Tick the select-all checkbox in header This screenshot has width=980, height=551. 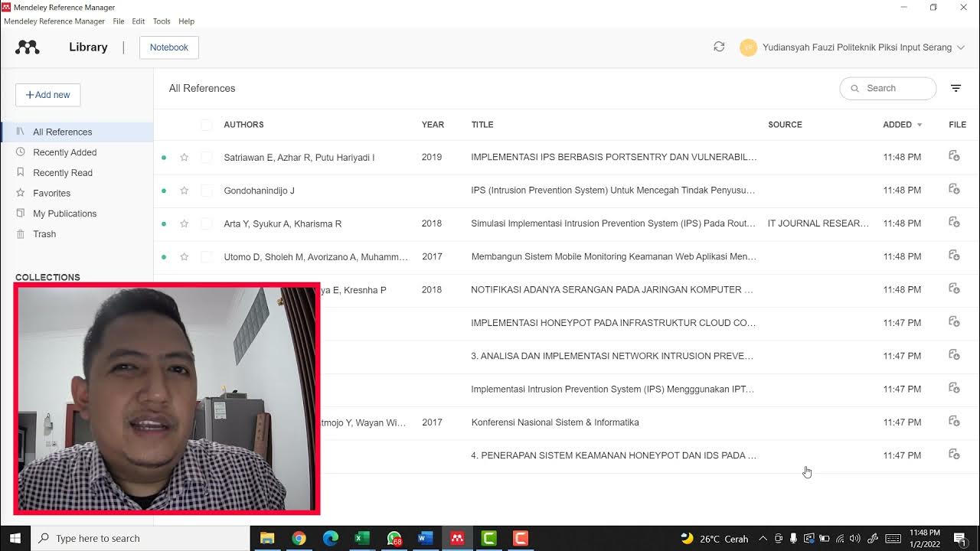click(206, 125)
